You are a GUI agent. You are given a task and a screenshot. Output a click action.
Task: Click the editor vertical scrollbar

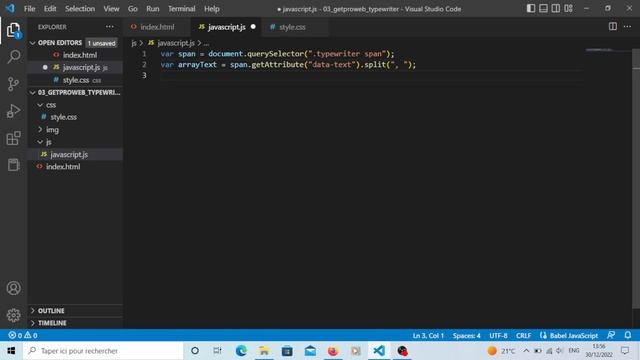coord(636,180)
